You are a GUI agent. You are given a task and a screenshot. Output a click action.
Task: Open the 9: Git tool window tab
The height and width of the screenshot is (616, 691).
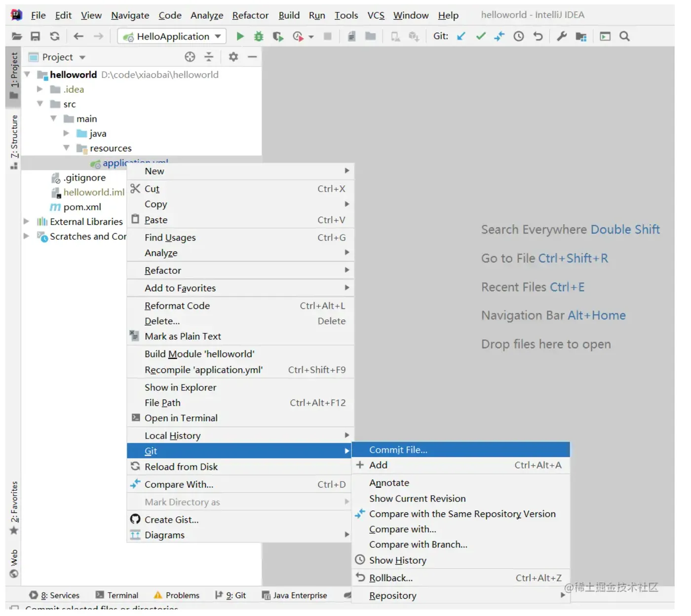(230, 596)
